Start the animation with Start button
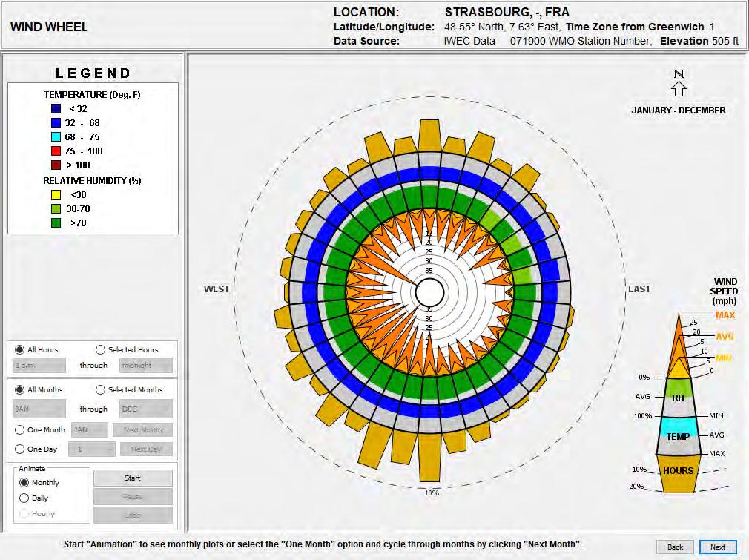This screenshot has width=749, height=560. [x=133, y=478]
